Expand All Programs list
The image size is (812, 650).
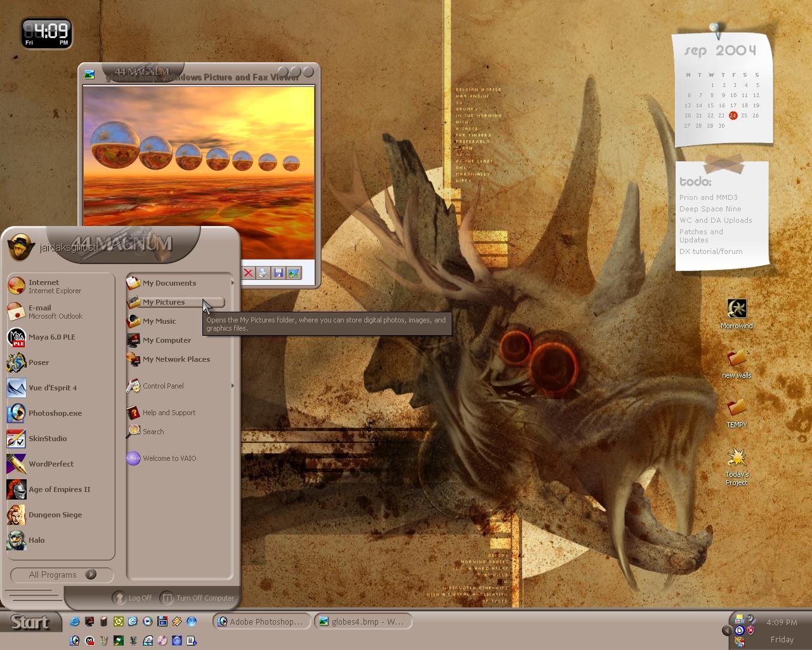pos(62,574)
